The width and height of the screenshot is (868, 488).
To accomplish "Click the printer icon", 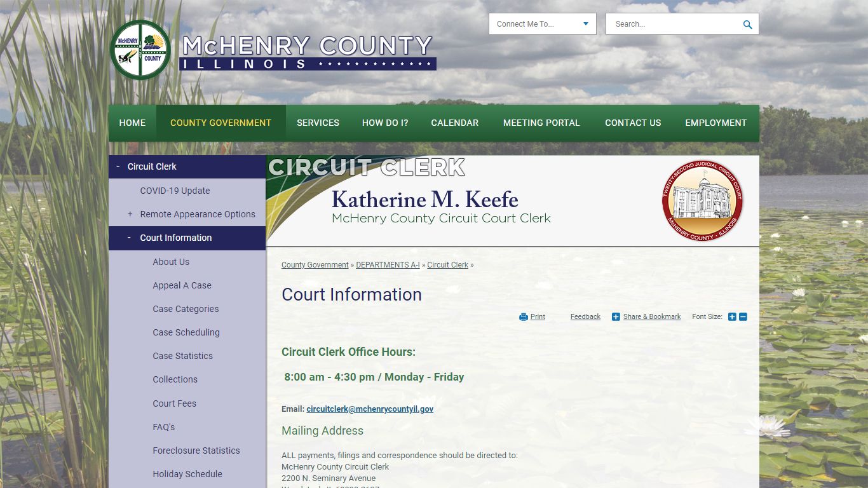I will [x=524, y=317].
